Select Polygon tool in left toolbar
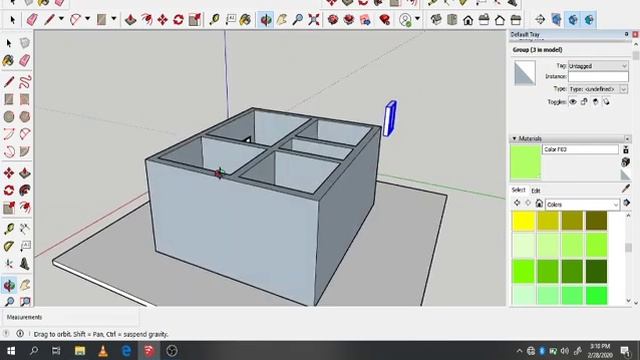Viewport: 640px width, 360px height. point(24,117)
